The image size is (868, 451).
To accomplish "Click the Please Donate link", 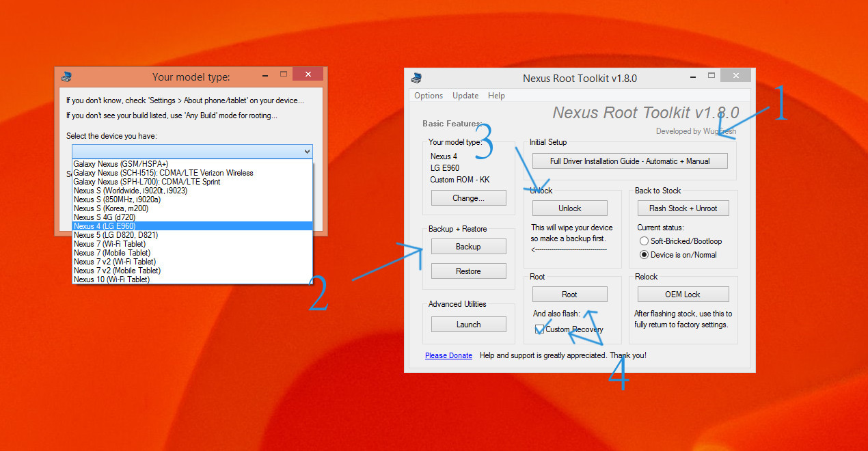I will (448, 355).
